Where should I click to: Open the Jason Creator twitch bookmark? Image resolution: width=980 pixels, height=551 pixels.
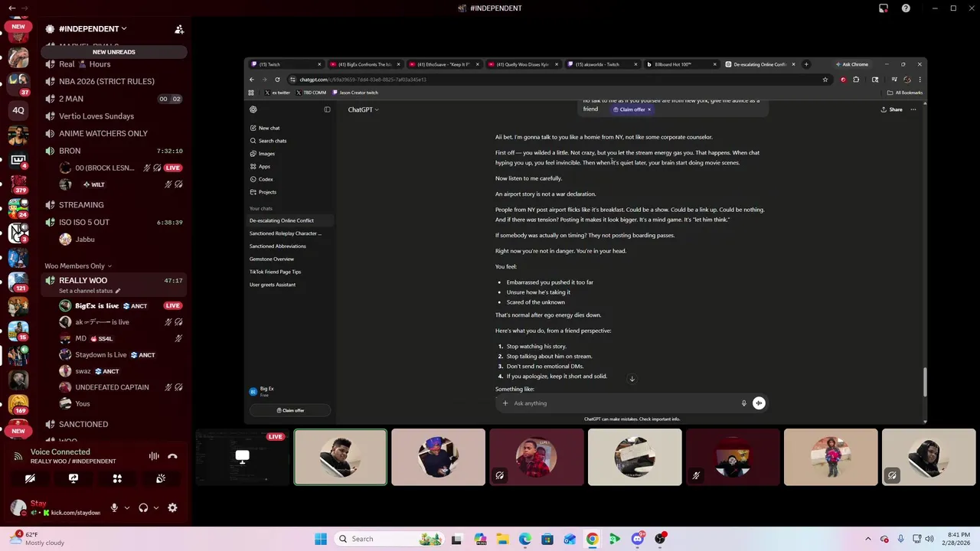[x=355, y=93]
